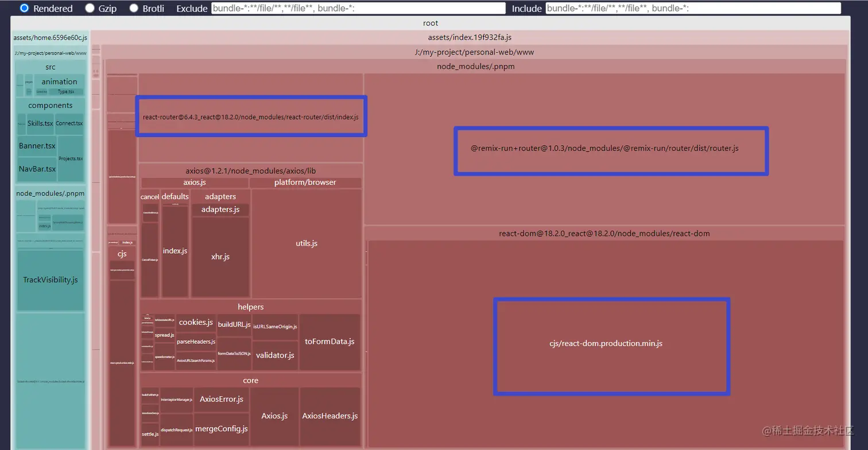The image size is (868, 450).
Task: Open the assets/home.6596e60c.js bundle node
Action: [51, 38]
